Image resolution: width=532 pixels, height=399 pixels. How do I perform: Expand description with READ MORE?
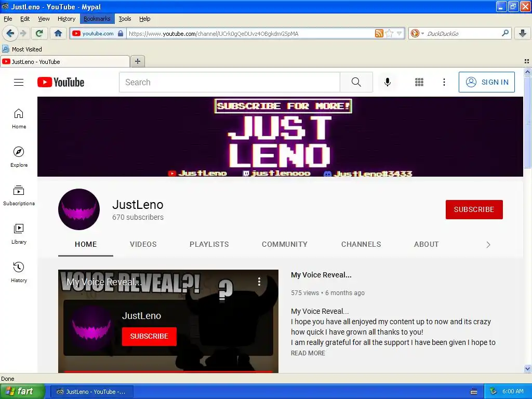pyautogui.click(x=308, y=353)
